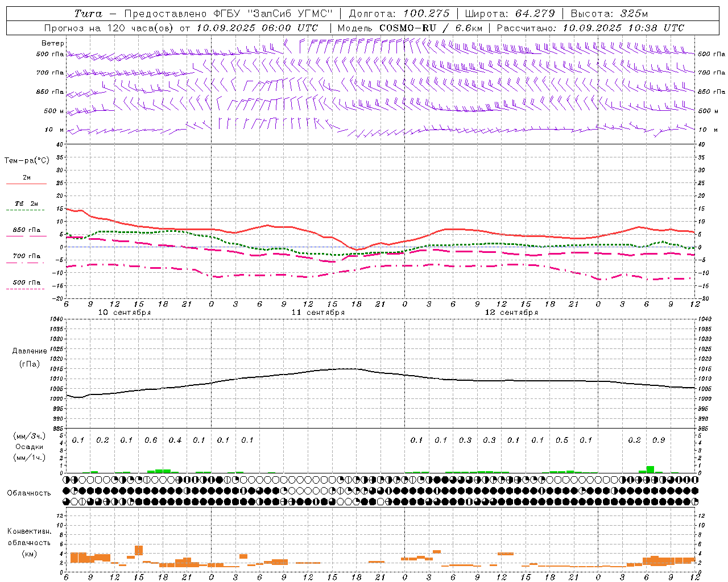Select the "Широта: 64.279" header field
The image size is (728, 582).
(510, 14)
